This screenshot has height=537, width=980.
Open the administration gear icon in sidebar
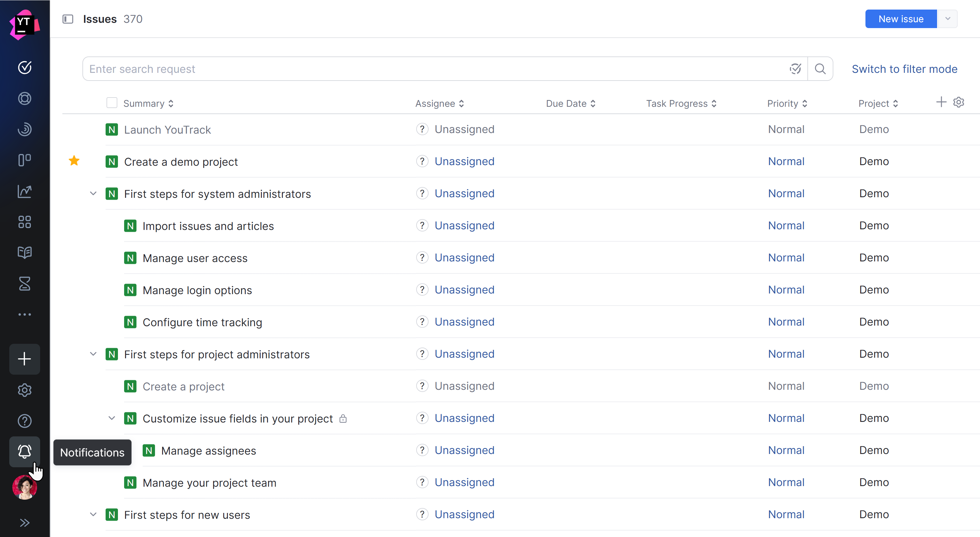tap(25, 390)
